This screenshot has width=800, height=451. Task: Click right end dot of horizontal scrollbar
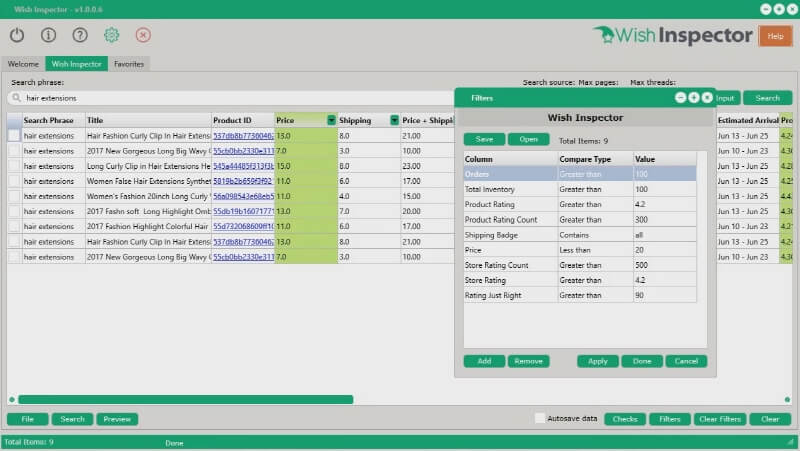click(x=787, y=399)
